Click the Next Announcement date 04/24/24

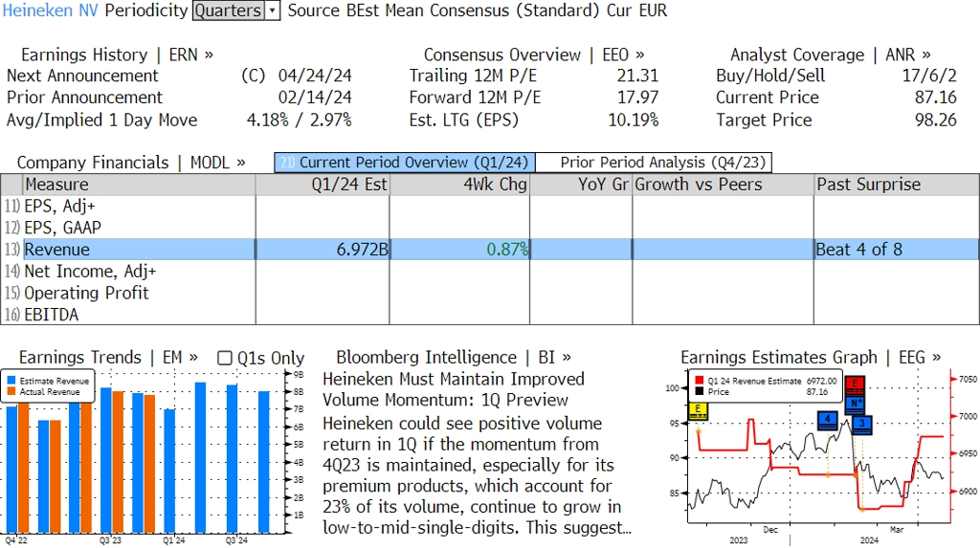coord(314,76)
